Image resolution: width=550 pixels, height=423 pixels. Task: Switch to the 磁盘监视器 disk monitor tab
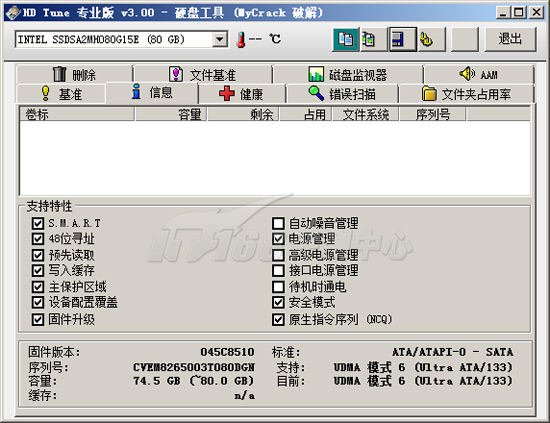tap(347, 74)
